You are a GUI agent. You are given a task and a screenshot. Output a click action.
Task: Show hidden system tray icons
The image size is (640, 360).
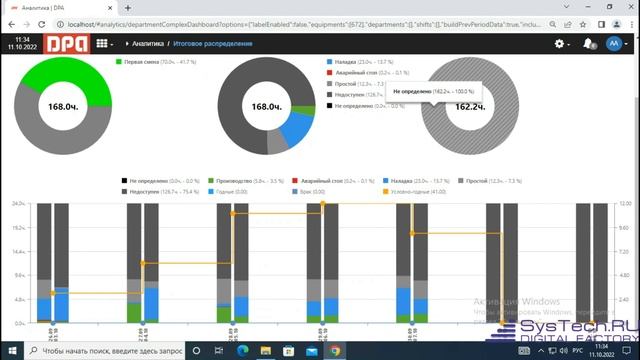click(541, 351)
